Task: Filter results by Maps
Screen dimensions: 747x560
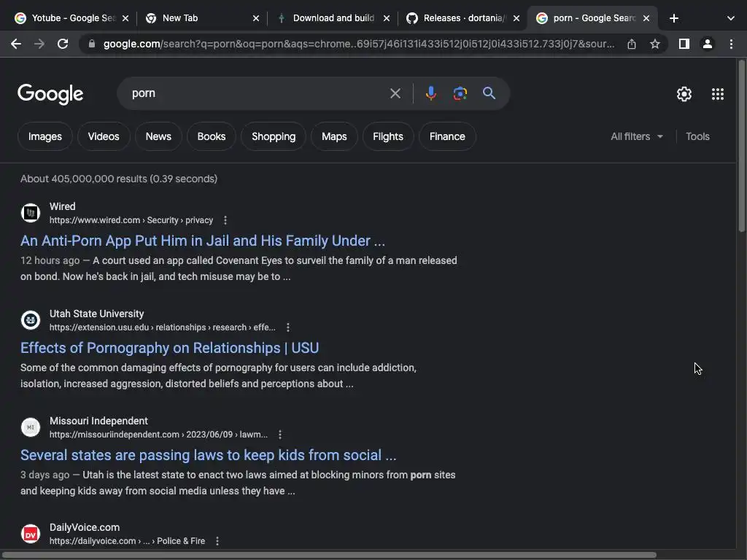Action: point(334,136)
